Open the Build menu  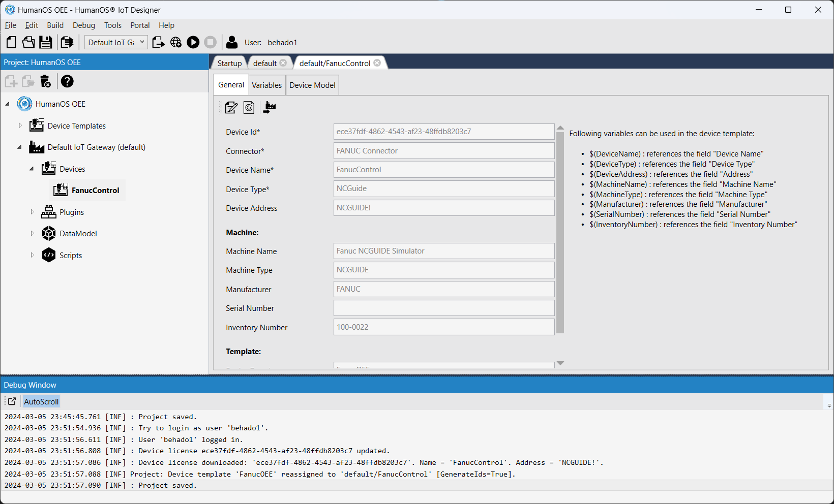(55, 25)
